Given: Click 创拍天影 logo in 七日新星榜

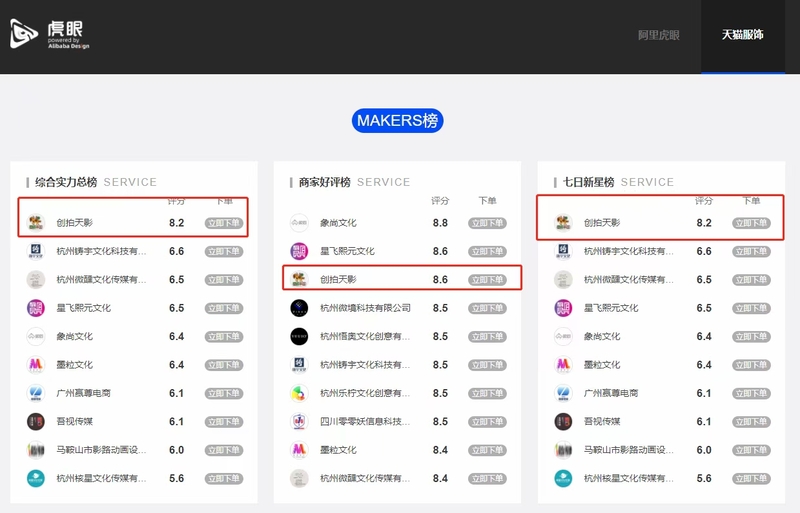Looking at the screenshot, I should coord(563,223).
